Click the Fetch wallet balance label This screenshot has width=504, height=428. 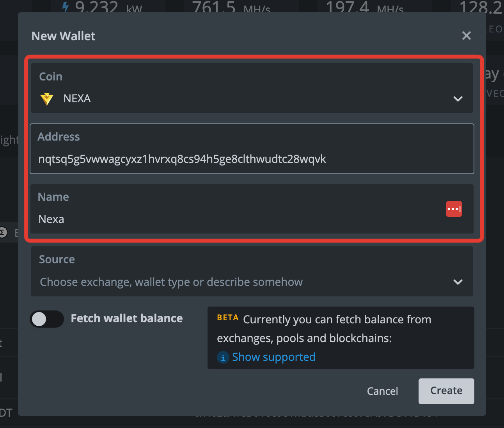pos(126,318)
